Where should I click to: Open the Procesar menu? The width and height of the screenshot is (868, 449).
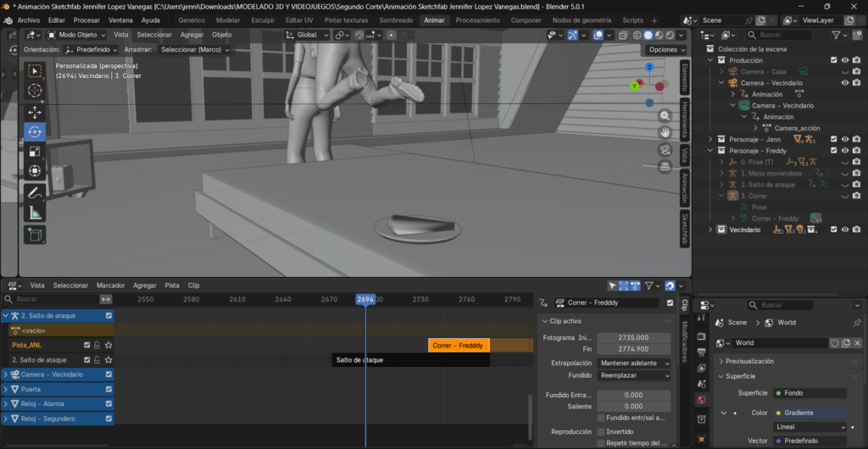[87, 19]
